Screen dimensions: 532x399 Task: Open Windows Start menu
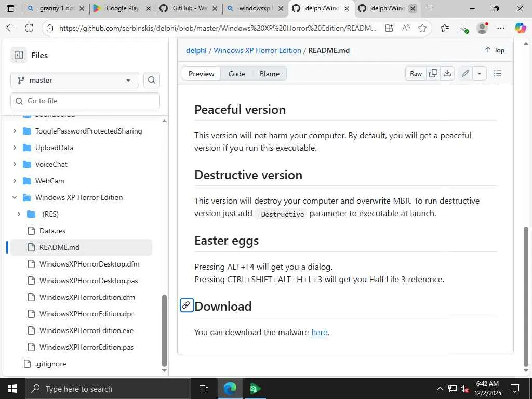tap(12, 389)
